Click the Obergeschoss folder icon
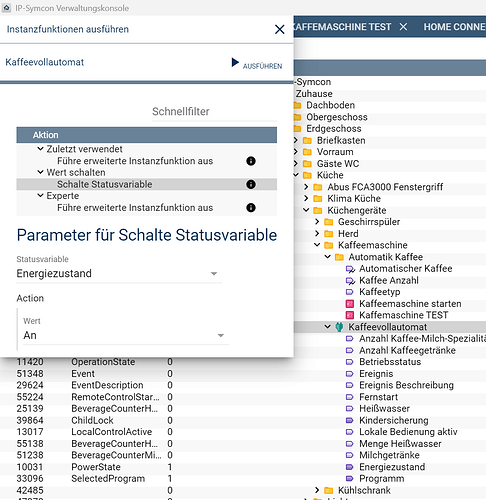The width and height of the screenshot is (486, 500). coord(297,117)
